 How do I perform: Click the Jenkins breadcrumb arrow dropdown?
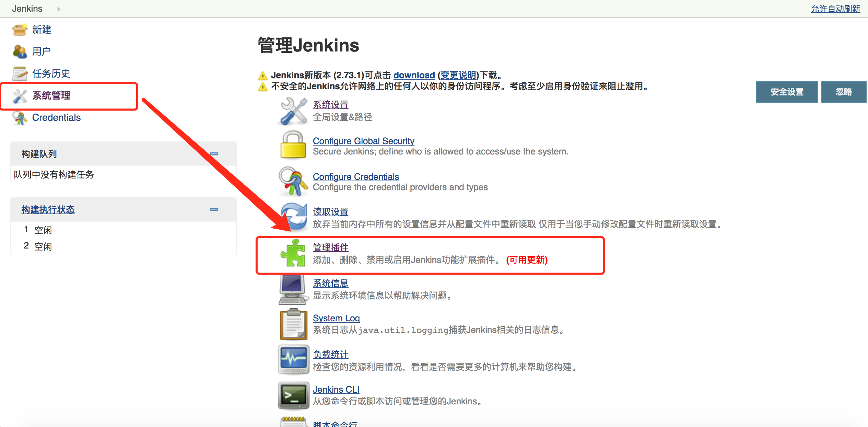(x=59, y=9)
